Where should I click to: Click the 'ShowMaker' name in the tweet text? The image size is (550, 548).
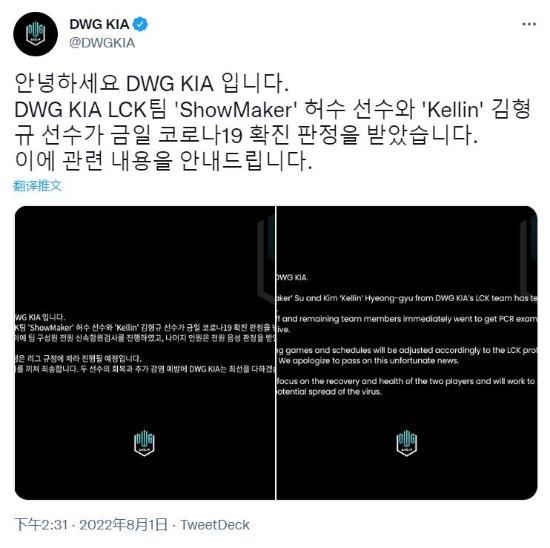[235, 109]
